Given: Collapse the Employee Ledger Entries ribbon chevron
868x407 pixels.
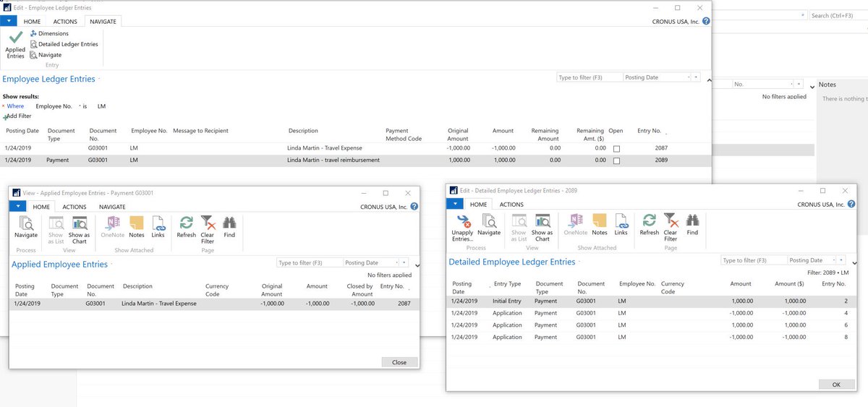Looking at the screenshot, I should click(708, 80).
